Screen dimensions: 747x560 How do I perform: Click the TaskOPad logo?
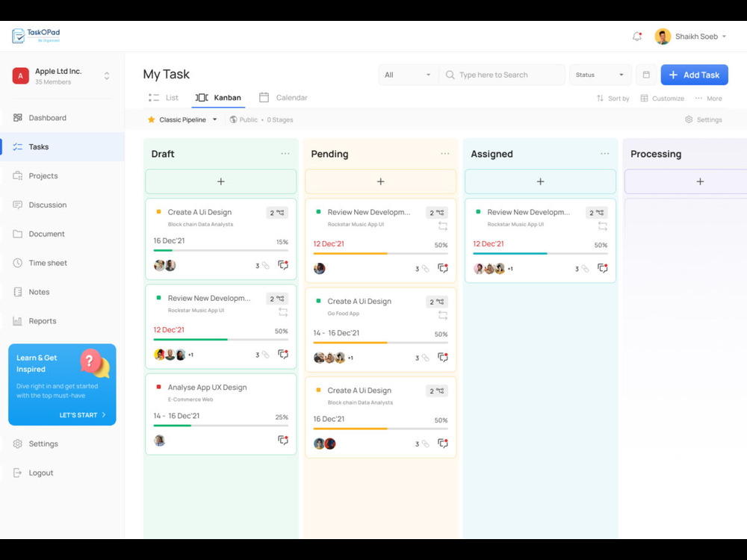point(36,36)
